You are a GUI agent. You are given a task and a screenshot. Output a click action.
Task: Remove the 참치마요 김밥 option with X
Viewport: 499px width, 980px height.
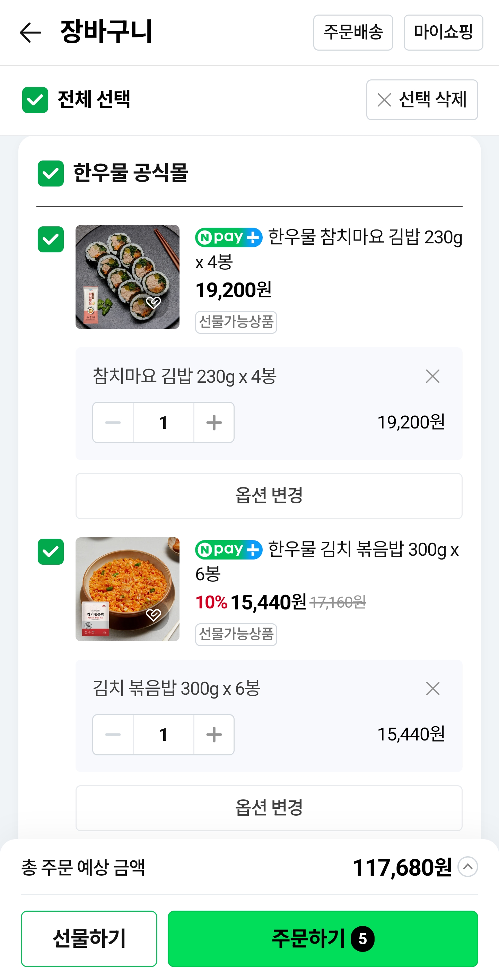pyautogui.click(x=432, y=376)
